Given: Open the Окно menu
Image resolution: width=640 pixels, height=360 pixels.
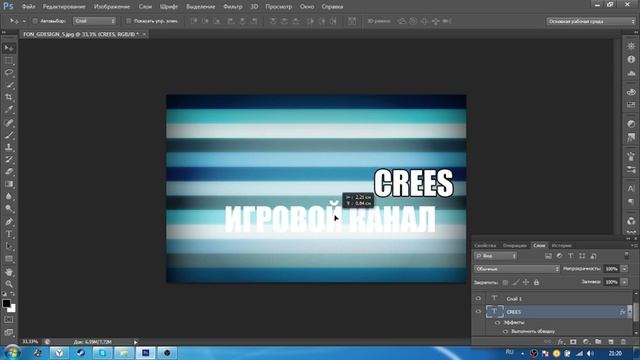Looking at the screenshot, I should [307, 7].
